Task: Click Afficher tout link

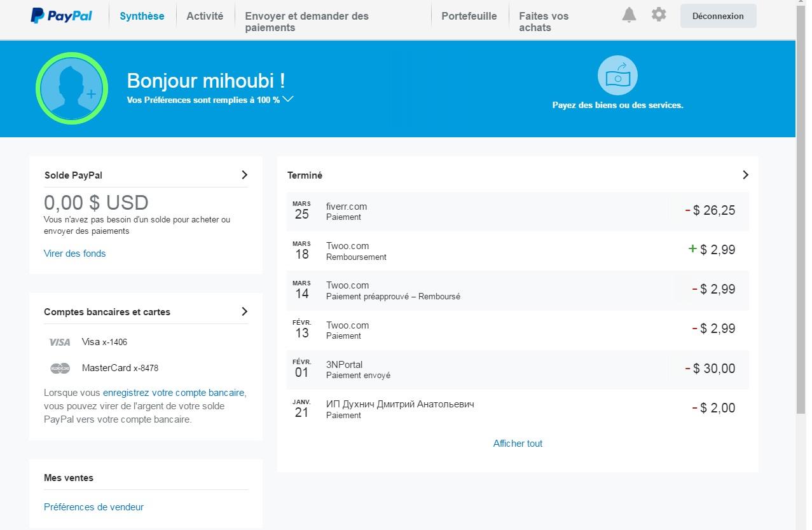Action: pos(518,444)
